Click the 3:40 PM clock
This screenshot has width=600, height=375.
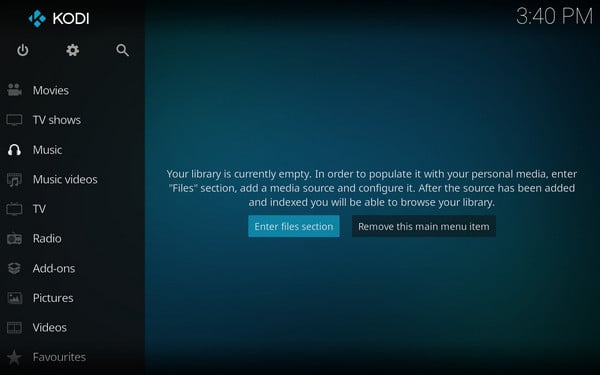click(554, 16)
